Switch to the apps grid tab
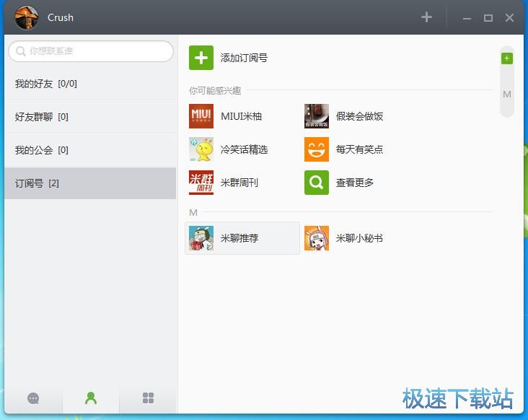This screenshot has width=528, height=420. pyautogui.click(x=148, y=398)
